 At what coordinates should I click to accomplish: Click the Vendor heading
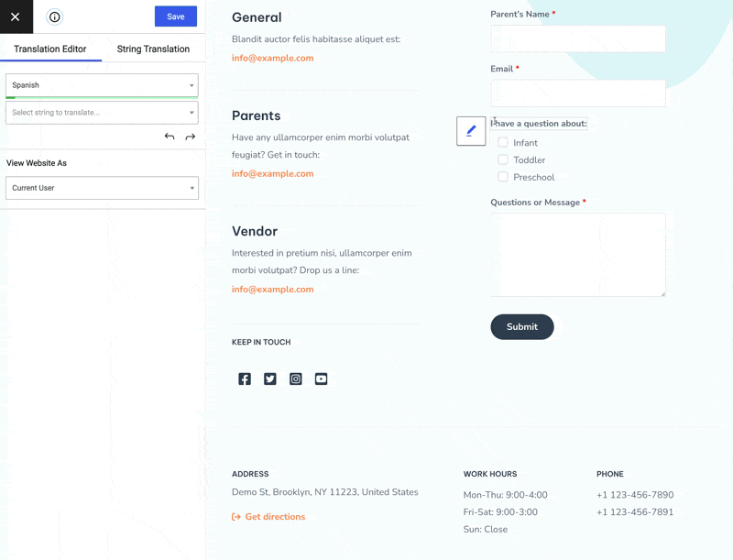click(x=255, y=231)
